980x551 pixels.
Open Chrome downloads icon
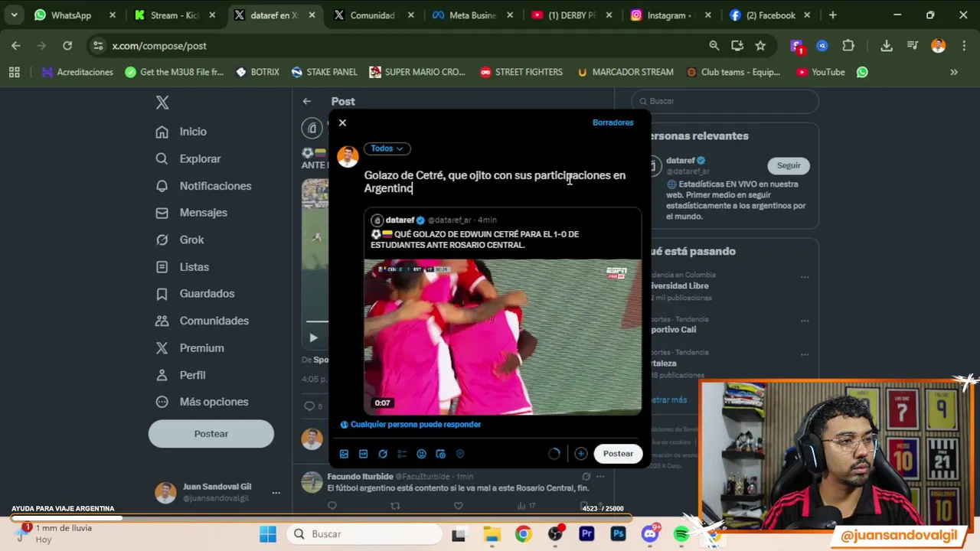887,46
